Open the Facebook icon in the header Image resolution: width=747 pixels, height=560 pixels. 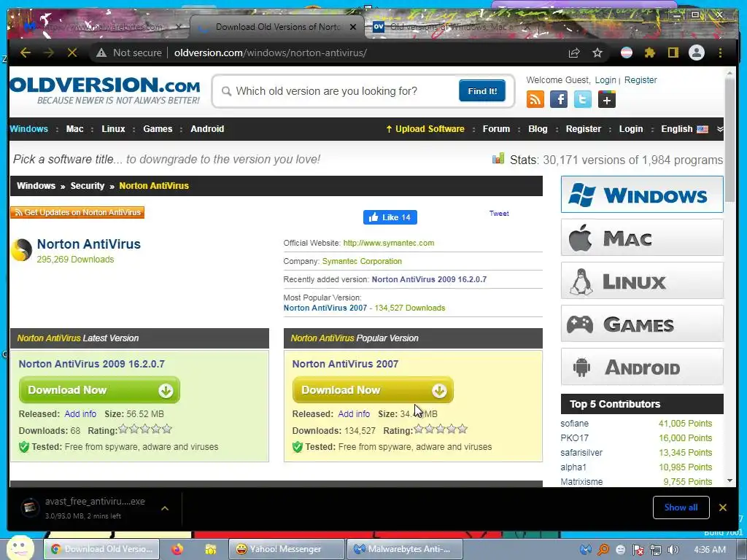559,99
